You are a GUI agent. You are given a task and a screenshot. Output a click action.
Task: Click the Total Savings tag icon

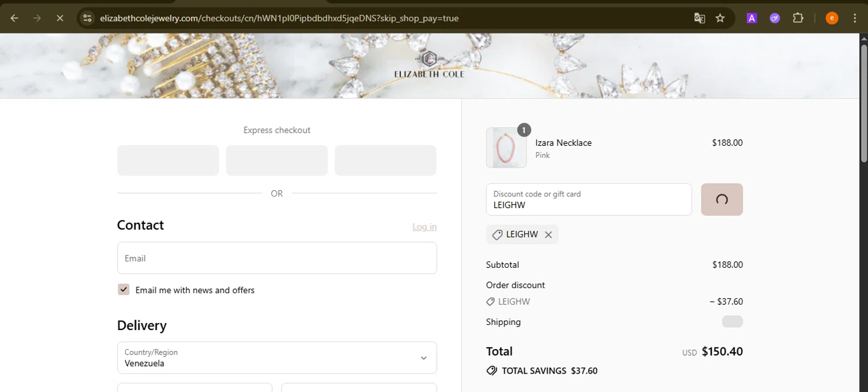tap(492, 371)
